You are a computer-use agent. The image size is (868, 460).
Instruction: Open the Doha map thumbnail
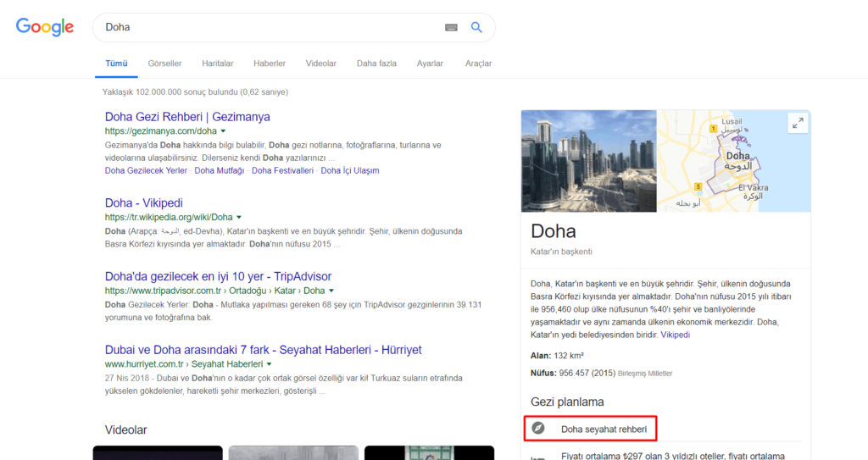(734, 161)
